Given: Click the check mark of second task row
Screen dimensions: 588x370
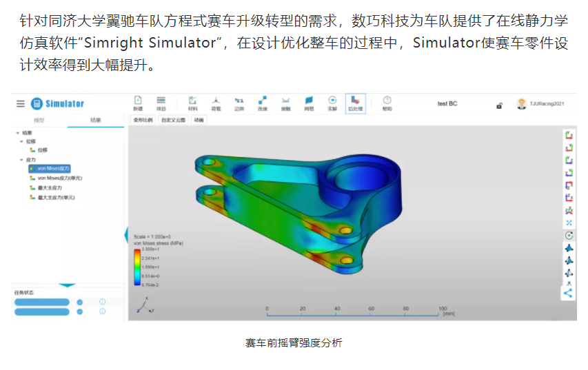Looking at the screenshot, I should tap(79, 311).
